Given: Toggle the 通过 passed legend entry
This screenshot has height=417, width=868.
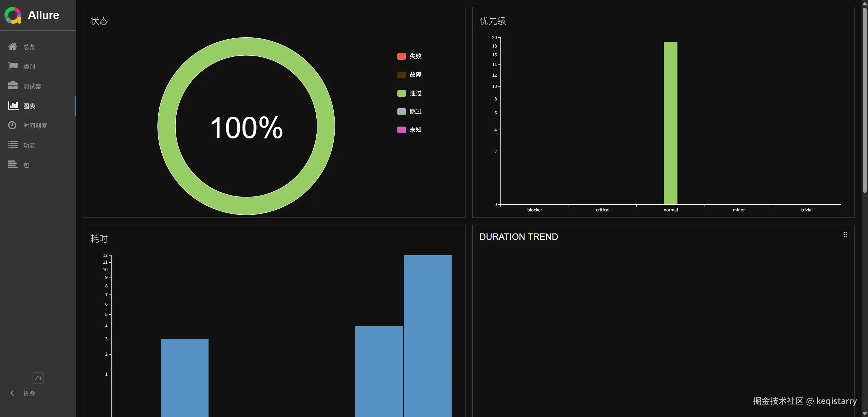Looking at the screenshot, I should pos(415,93).
